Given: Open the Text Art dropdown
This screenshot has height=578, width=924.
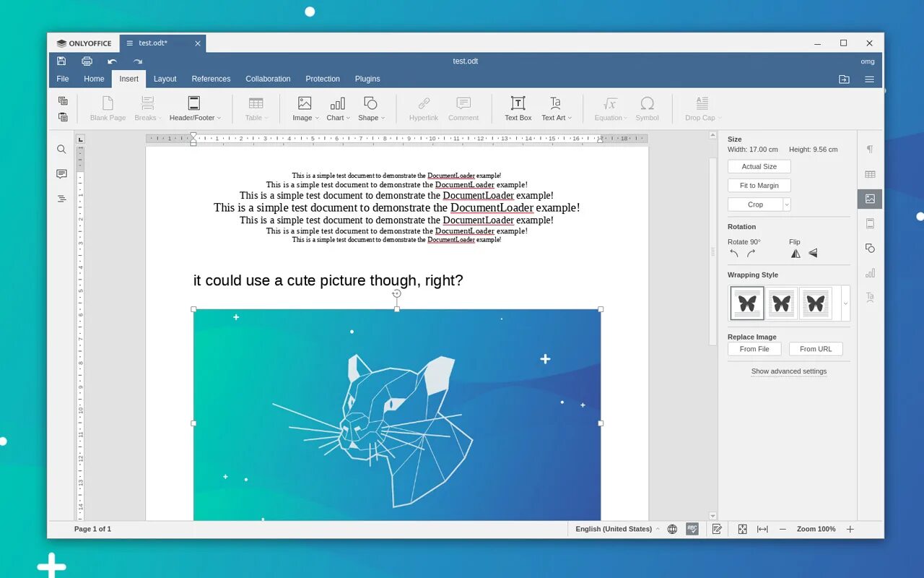Looking at the screenshot, I should click(556, 108).
